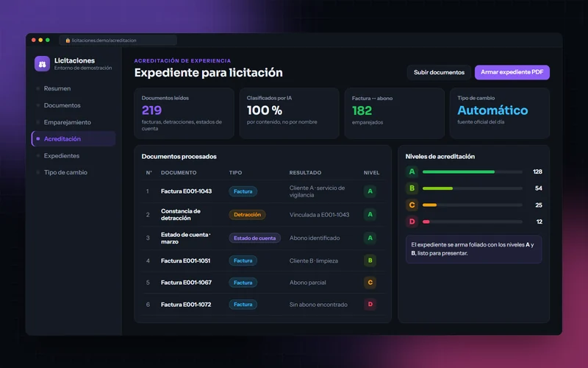588x368 pixels.
Task: Click the TIPO column header
Action: click(235, 173)
